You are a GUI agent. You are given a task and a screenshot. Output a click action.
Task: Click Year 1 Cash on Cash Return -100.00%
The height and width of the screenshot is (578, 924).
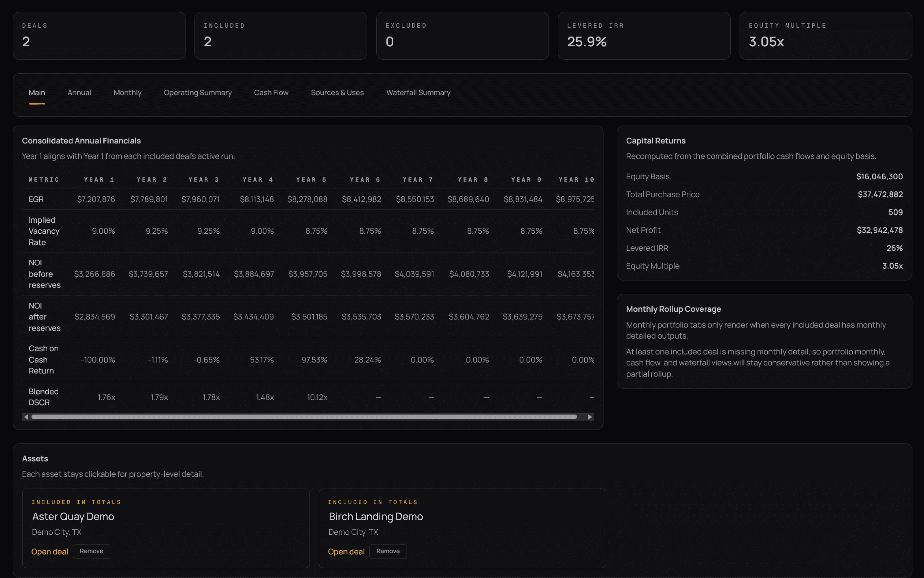coord(98,360)
